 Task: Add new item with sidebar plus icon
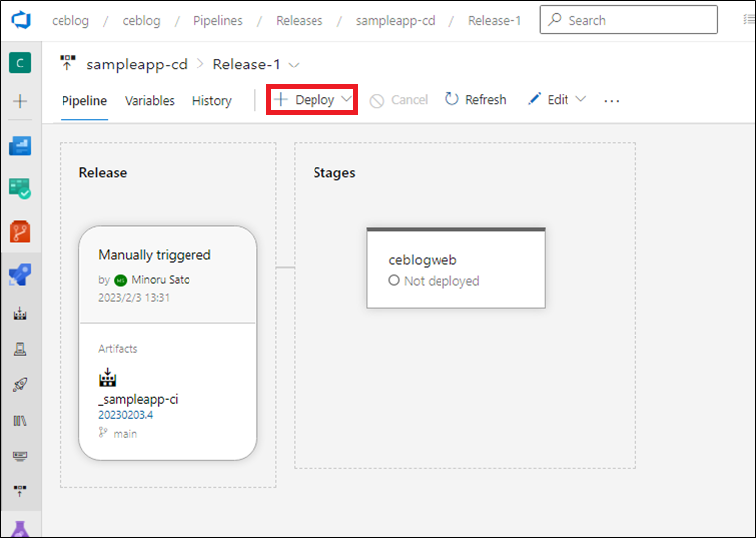coord(20,101)
